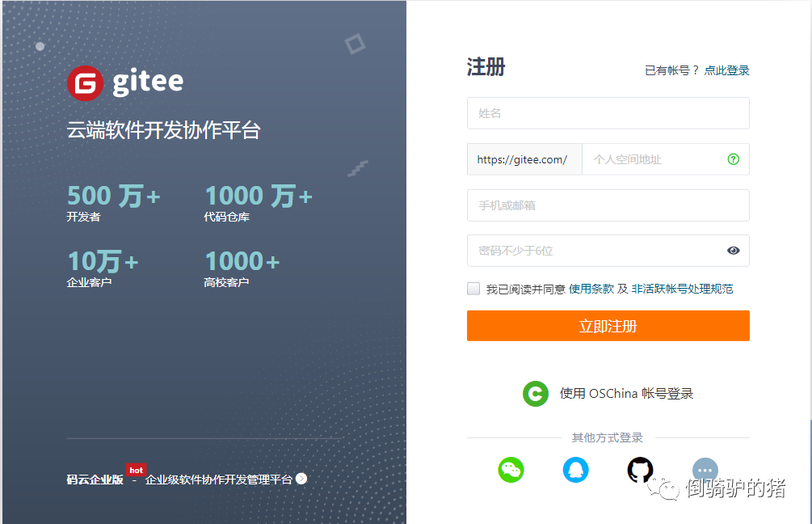Click 云端软件开发协作平台 heading

(x=164, y=130)
